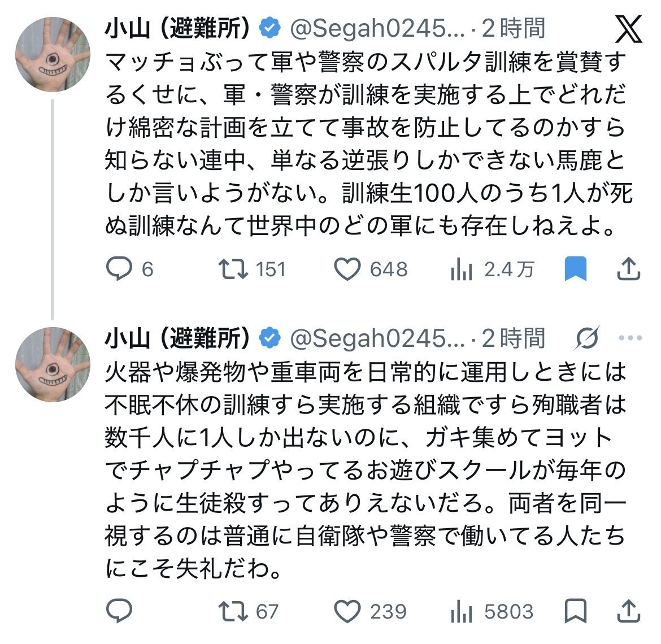
Task: Open second tweet text about ヨット school
Action: tap(364, 469)
